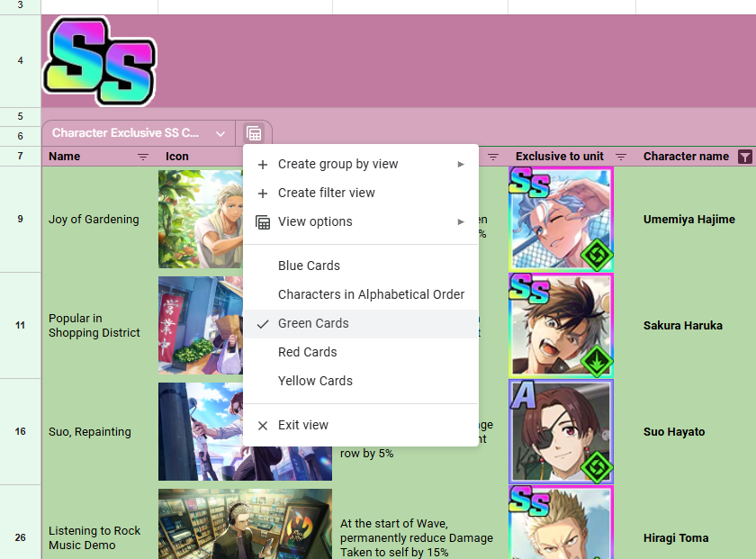Viewport: 756px width, 559px height.
Task: Choose Exit view in the menu
Action: [361, 426]
